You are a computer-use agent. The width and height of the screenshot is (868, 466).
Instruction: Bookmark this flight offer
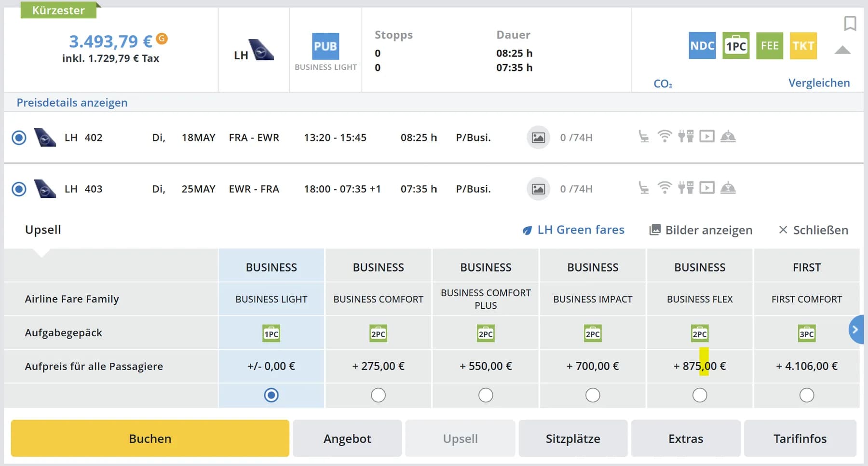point(850,23)
